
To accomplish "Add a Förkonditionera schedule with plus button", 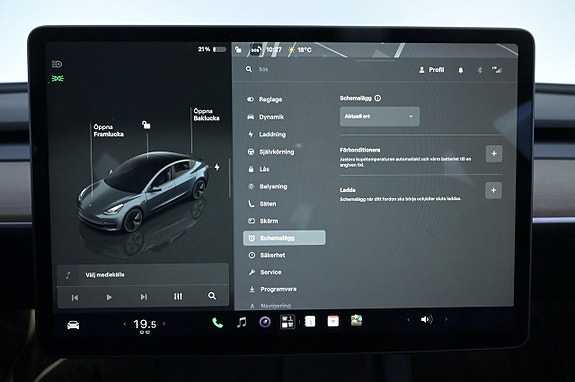I will pyautogui.click(x=494, y=154).
